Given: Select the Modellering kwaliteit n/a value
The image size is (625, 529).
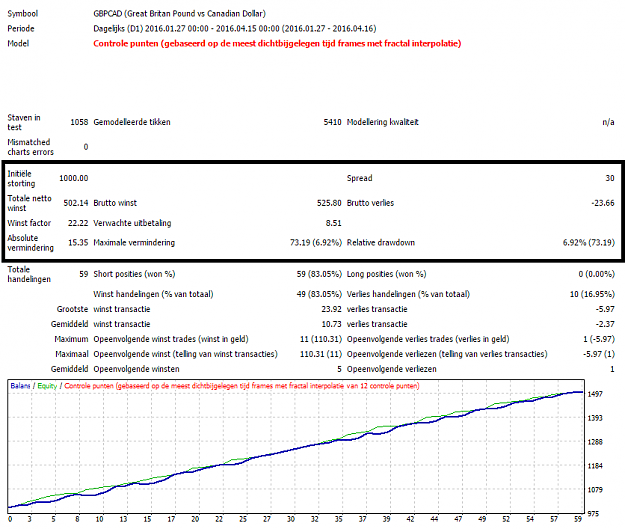Looking at the screenshot, I should click(608, 122).
